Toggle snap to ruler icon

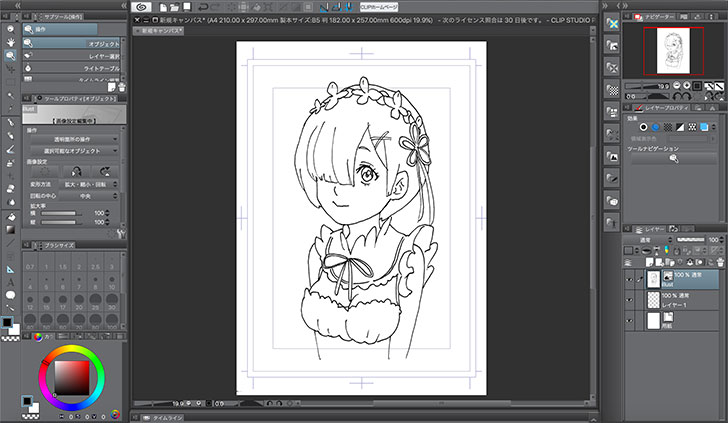(x=324, y=7)
